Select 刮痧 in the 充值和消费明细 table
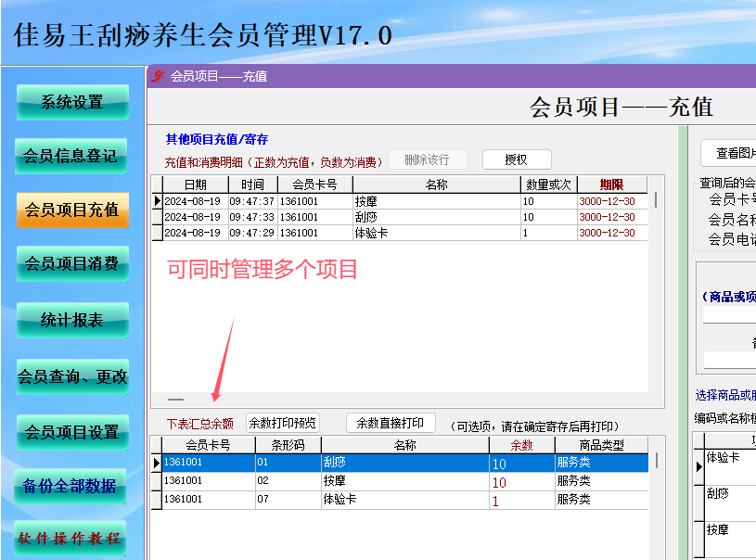 point(436,217)
